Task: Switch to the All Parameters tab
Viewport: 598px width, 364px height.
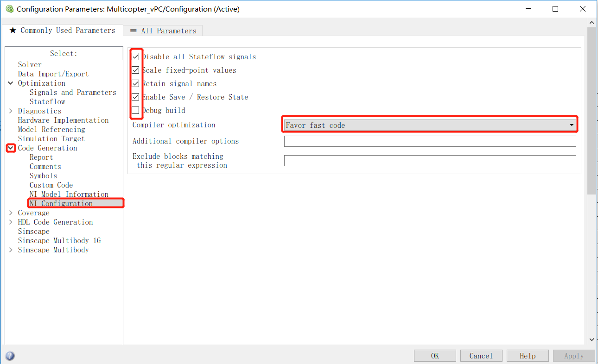Action: 163,31
